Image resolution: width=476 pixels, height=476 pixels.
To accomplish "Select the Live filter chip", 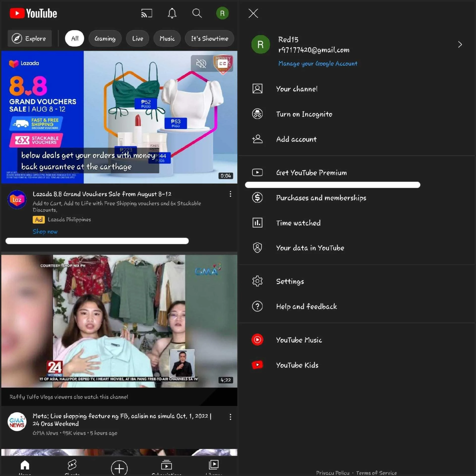I will [x=138, y=38].
